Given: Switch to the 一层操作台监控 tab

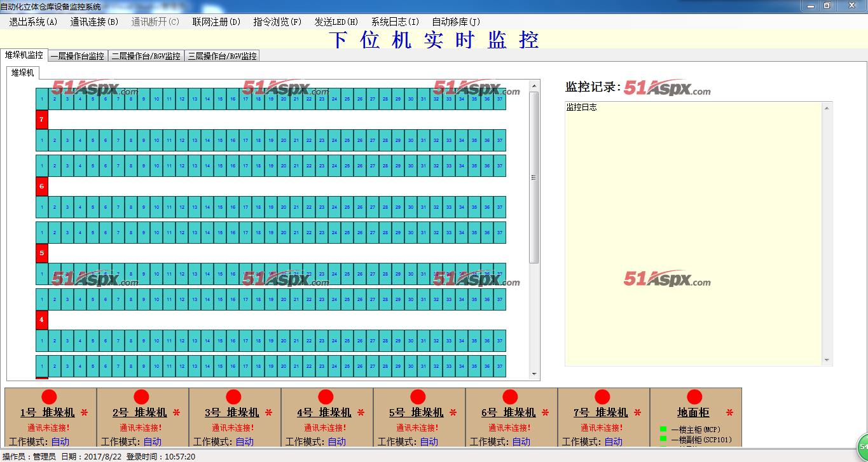Looking at the screenshot, I should pos(77,56).
